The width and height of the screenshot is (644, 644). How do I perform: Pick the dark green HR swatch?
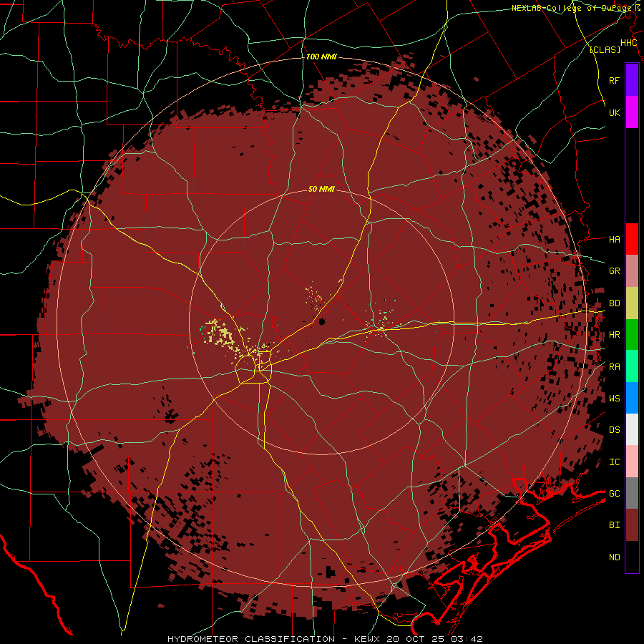[x=632, y=335]
